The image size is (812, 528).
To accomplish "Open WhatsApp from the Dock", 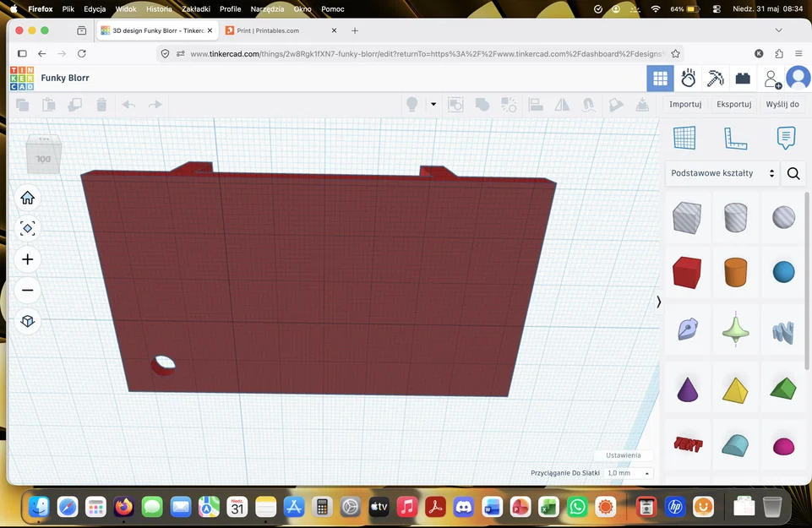I will 577,507.
